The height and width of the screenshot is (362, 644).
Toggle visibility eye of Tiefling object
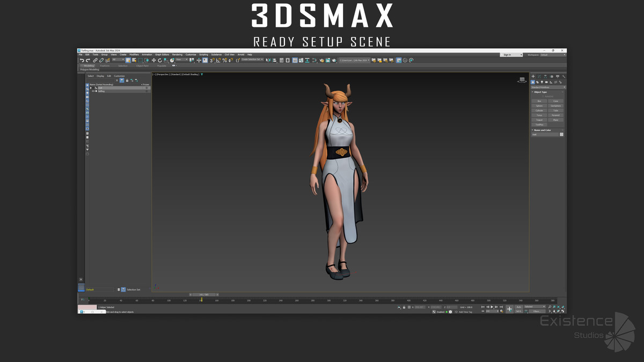(93, 91)
